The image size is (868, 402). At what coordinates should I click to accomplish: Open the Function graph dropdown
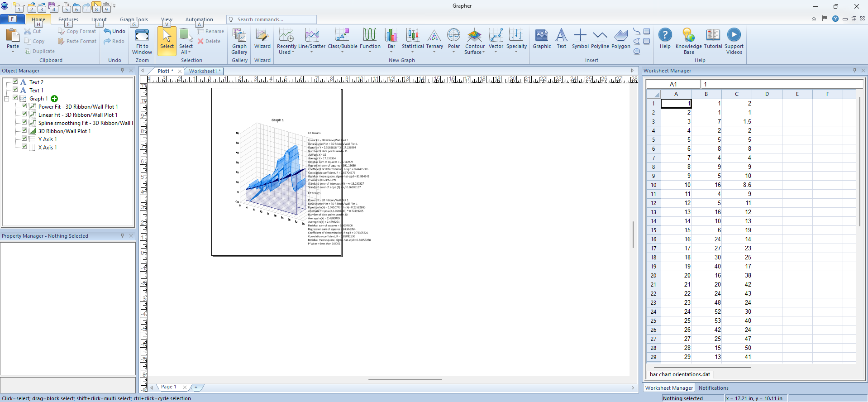click(x=370, y=41)
